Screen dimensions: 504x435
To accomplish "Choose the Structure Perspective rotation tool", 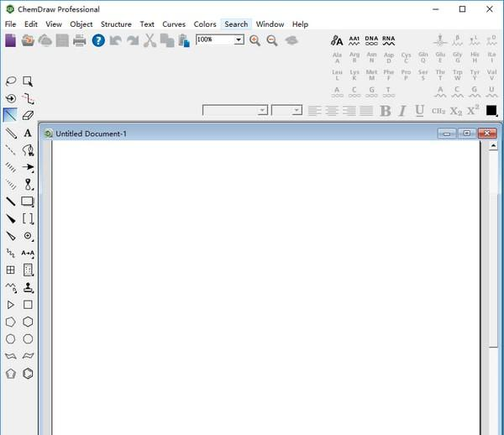I will [11, 98].
